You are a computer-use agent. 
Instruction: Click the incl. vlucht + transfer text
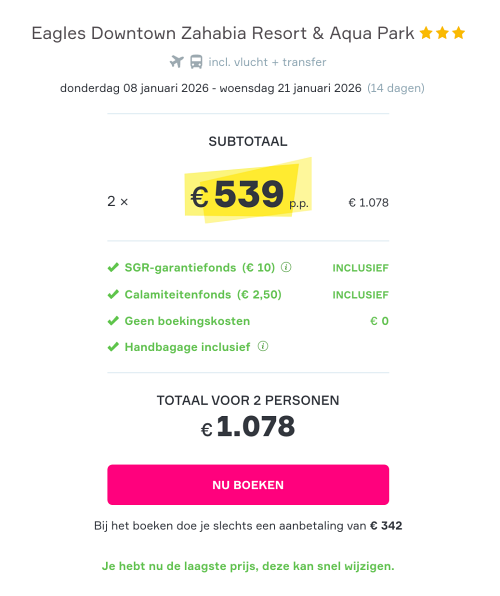(x=267, y=62)
